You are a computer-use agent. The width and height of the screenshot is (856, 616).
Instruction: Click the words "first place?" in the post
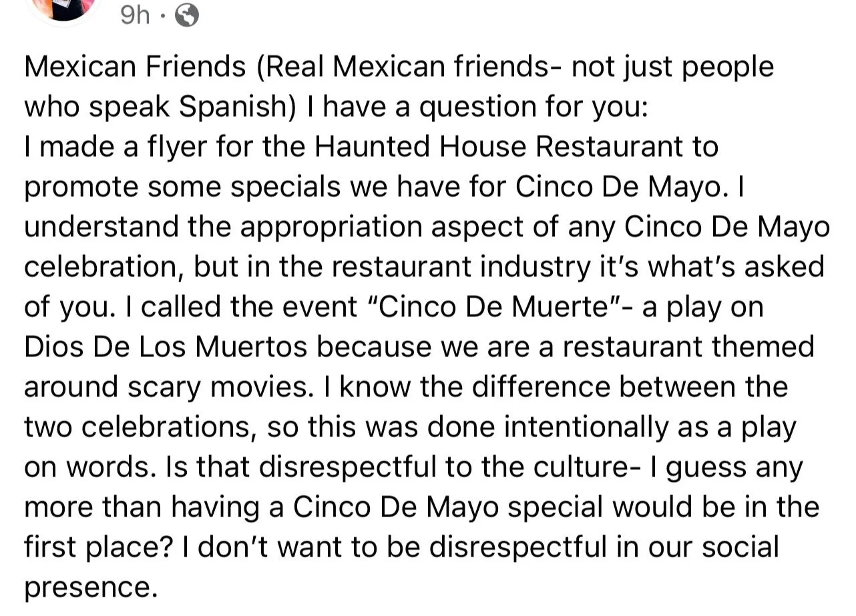coord(98,547)
